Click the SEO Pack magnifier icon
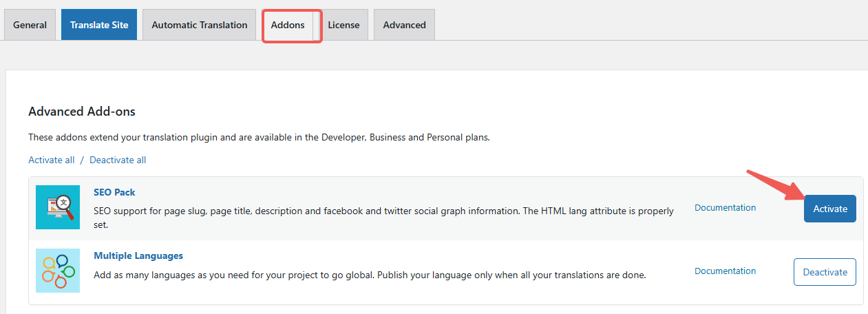 (58, 207)
